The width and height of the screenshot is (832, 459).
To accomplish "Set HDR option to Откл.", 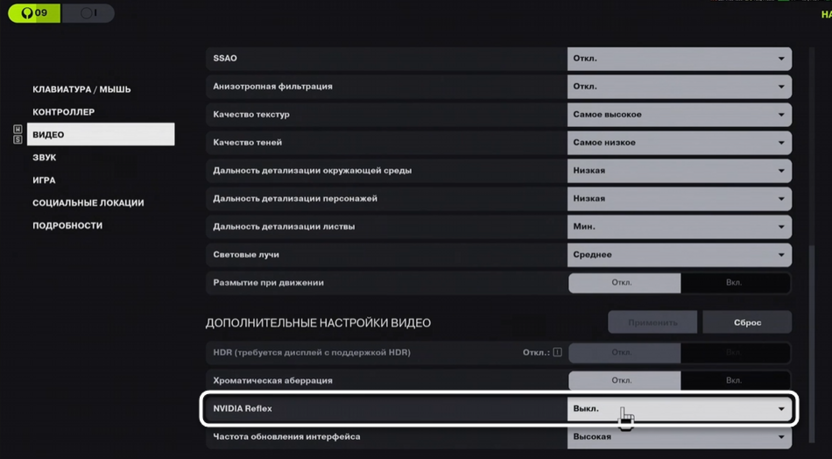I will tap(625, 353).
